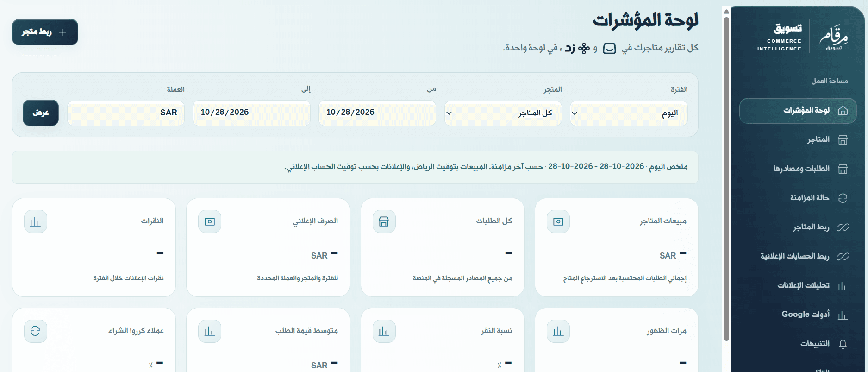The image size is (868, 372).
Task: Expand the المتجر dropdown showing كل المتاجر
Action: pyautogui.click(x=503, y=113)
